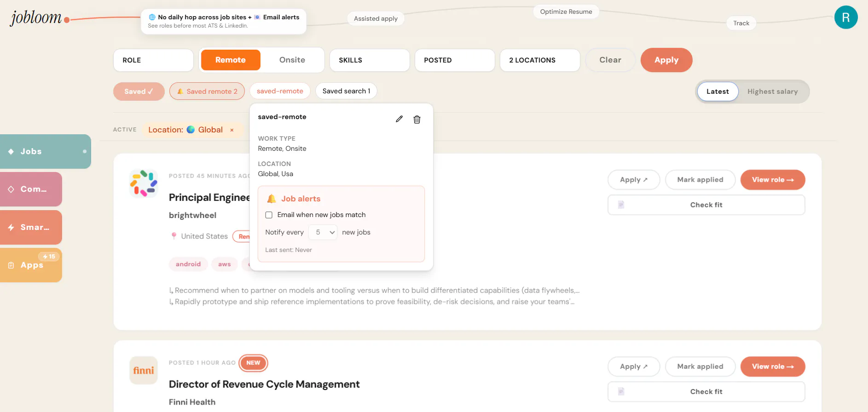
Task: Edit the saved-remote search with pencil icon
Action: tap(399, 119)
